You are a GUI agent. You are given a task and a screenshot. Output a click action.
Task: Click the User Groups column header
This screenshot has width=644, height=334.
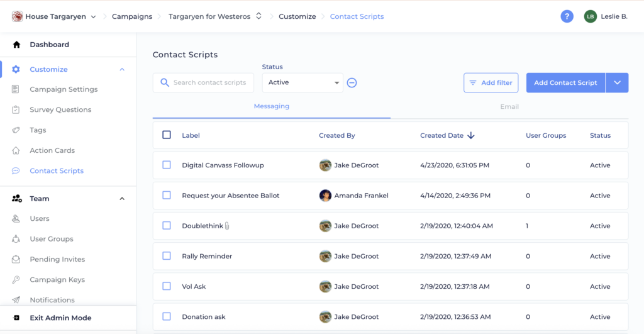pos(546,135)
